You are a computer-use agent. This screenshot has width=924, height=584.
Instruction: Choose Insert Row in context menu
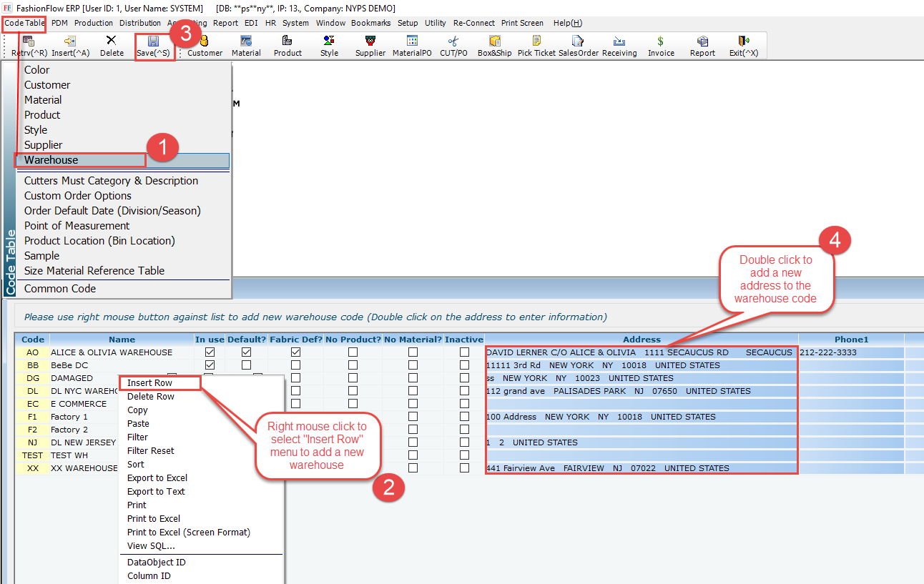pos(150,383)
